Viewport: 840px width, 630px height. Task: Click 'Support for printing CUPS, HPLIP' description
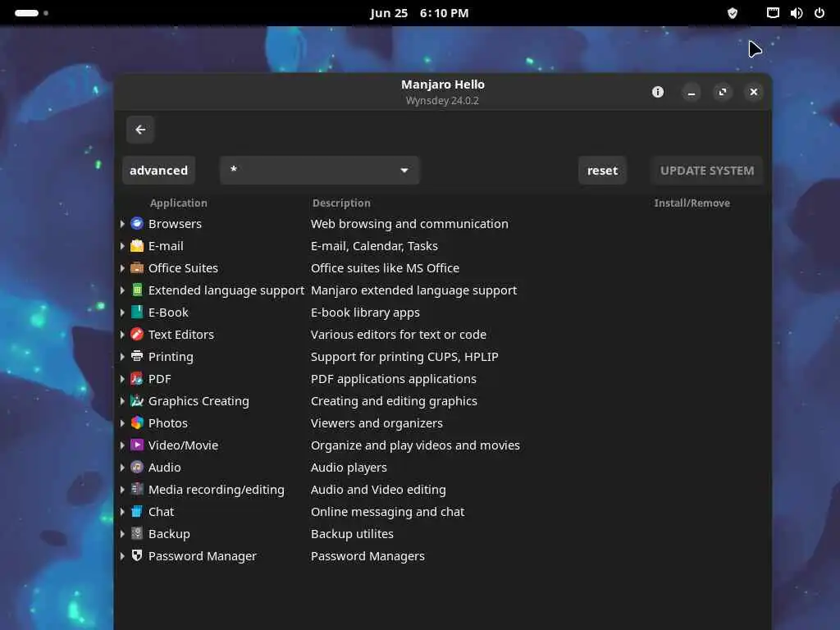pyautogui.click(x=404, y=357)
